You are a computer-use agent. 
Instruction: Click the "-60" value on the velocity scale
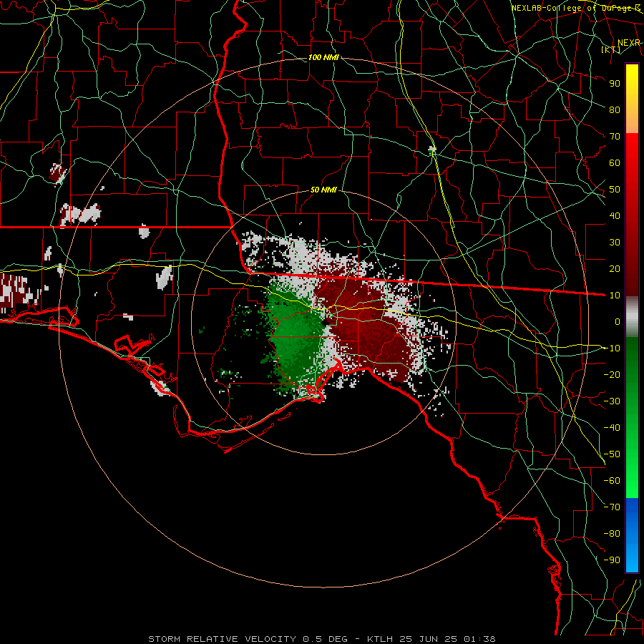coord(612,481)
